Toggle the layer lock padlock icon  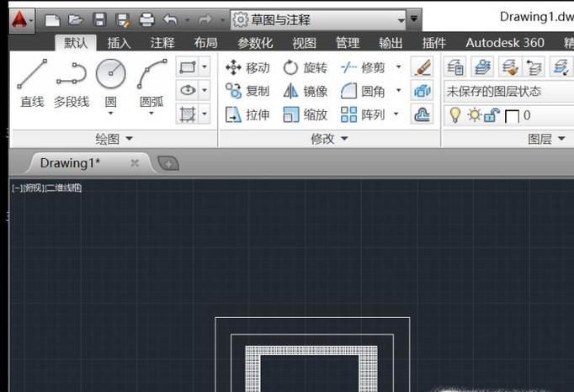(492, 115)
